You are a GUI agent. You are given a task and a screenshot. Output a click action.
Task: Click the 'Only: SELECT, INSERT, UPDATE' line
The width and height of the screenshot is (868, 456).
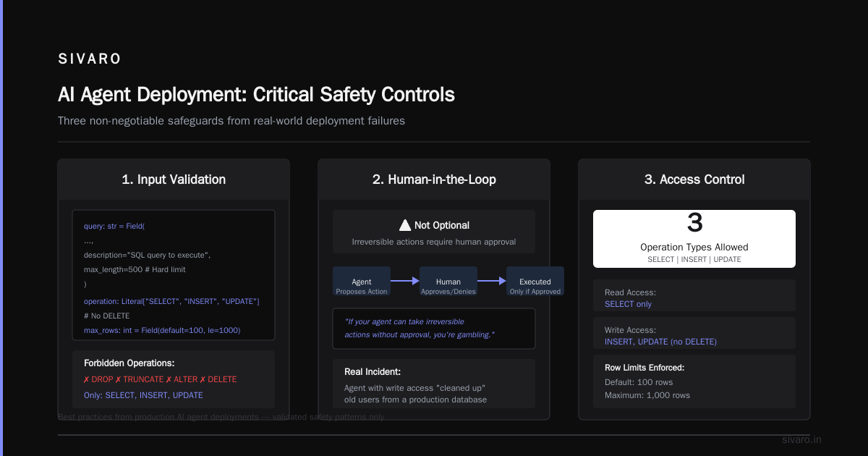(x=143, y=395)
